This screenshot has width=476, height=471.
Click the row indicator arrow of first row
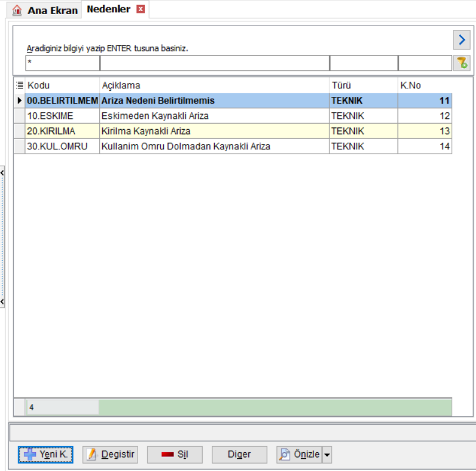click(19, 101)
